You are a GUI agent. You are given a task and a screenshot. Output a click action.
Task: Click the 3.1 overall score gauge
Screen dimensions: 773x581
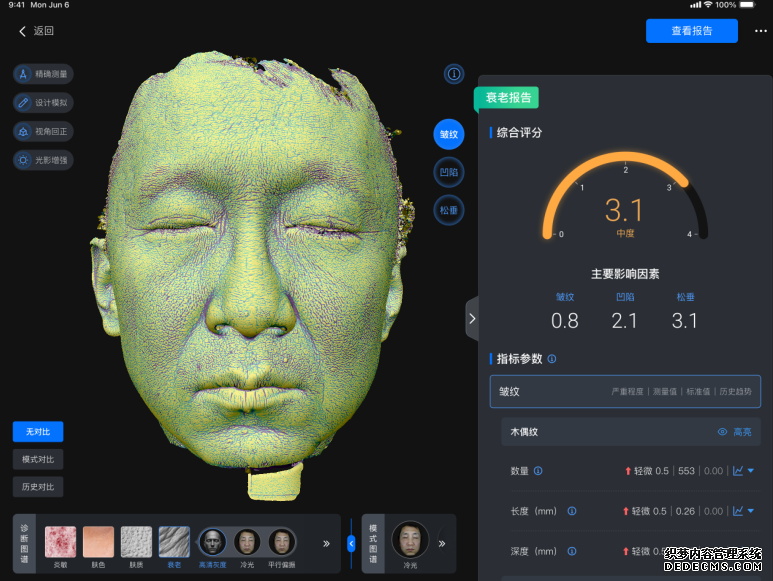click(625, 197)
